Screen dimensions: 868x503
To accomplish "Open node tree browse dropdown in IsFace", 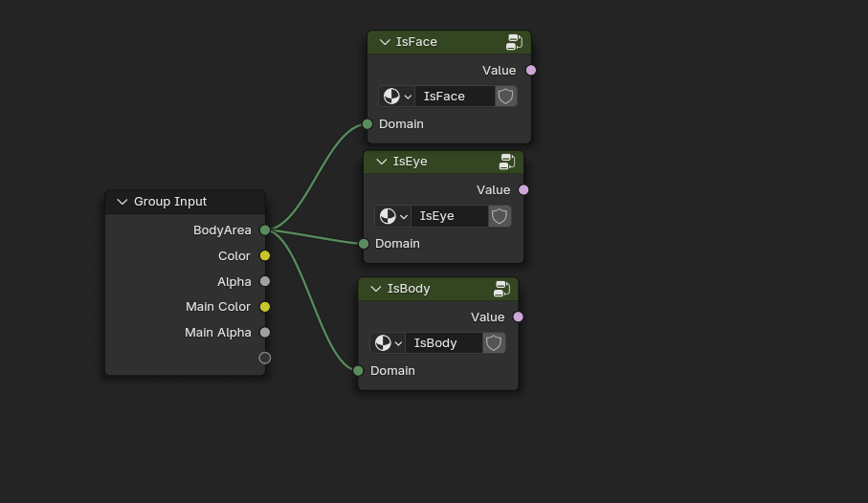I will (397, 97).
